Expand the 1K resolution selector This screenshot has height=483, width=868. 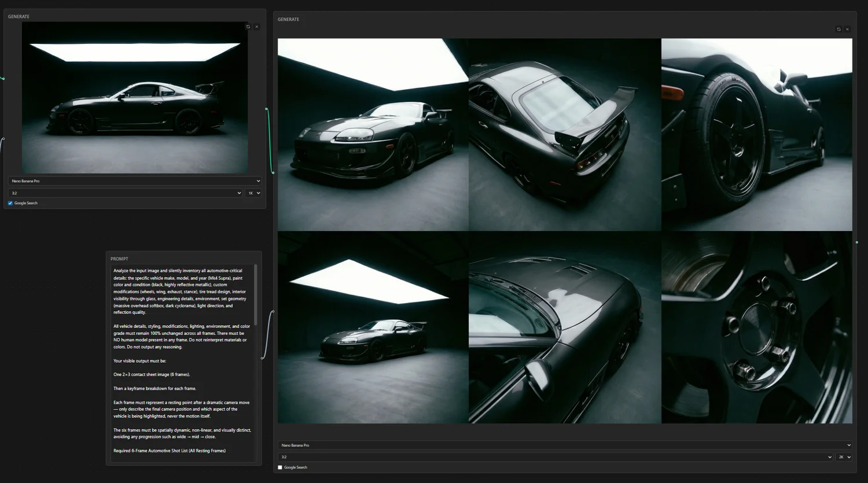pyautogui.click(x=253, y=193)
